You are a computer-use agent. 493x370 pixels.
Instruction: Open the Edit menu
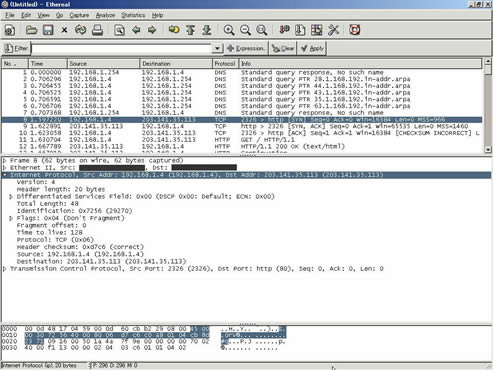pos(26,15)
